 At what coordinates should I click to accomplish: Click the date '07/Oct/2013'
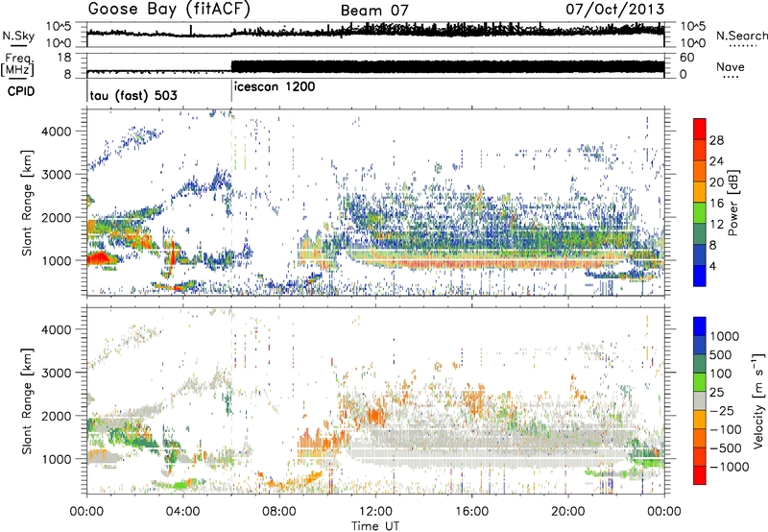(x=615, y=9)
